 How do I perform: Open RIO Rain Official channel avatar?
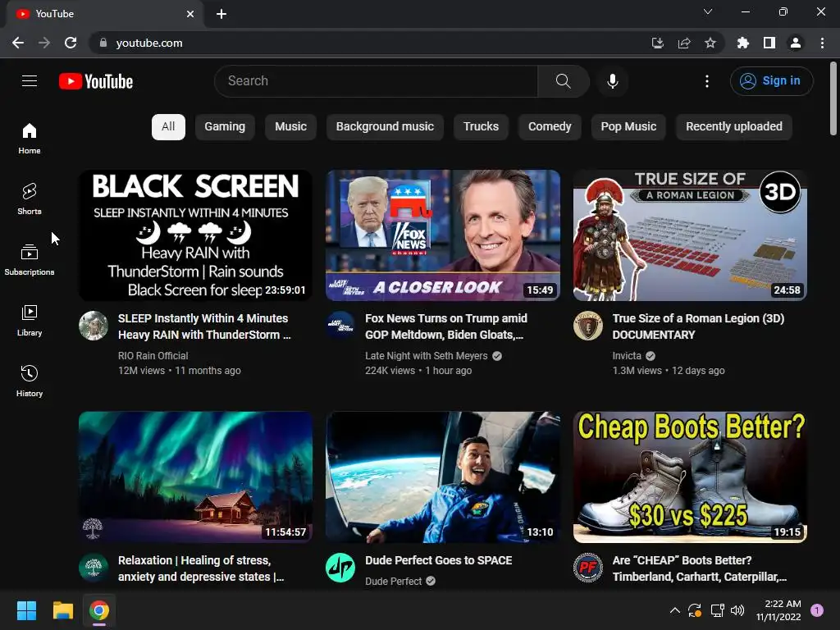click(x=94, y=326)
